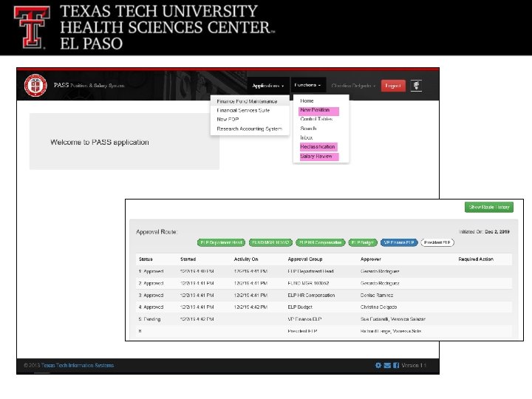Choose Search in the Functions menu
This screenshot has height=399, width=532.
(308, 129)
